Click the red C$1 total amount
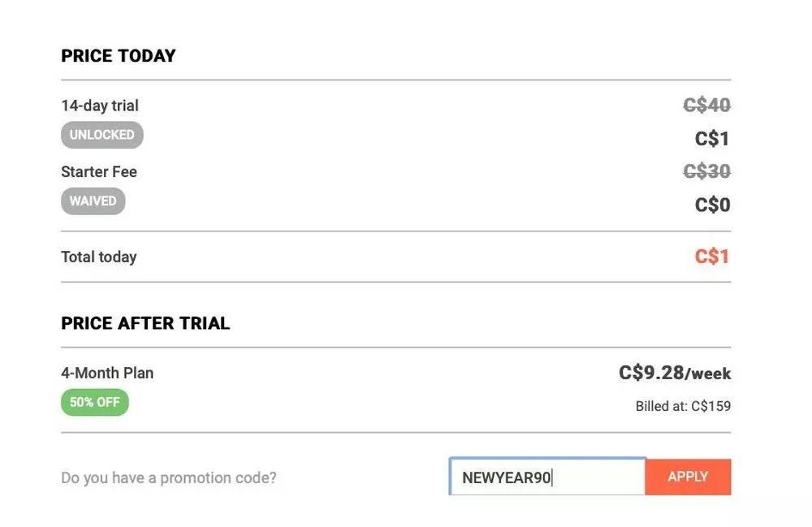The height and width of the screenshot is (527, 812). coord(710,256)
